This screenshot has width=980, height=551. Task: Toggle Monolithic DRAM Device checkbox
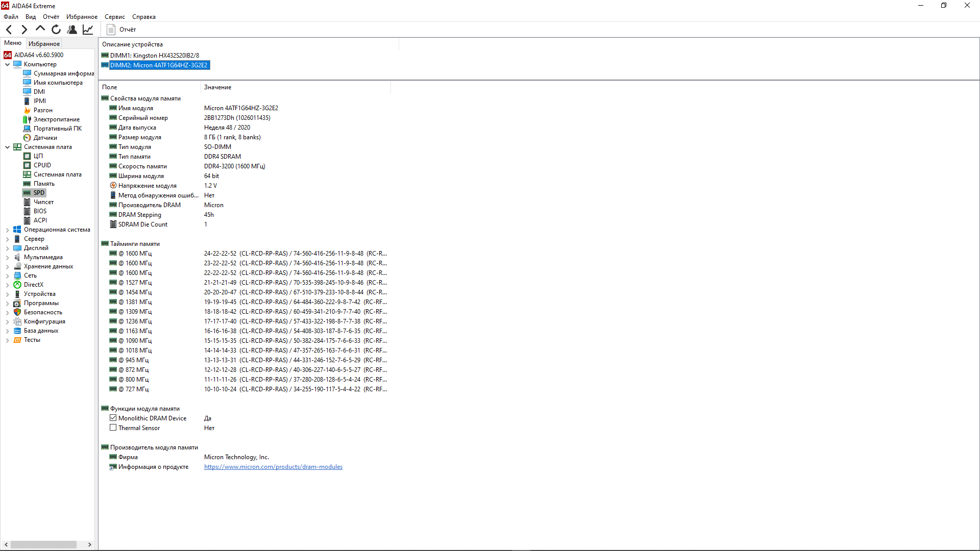coord(113,418)
